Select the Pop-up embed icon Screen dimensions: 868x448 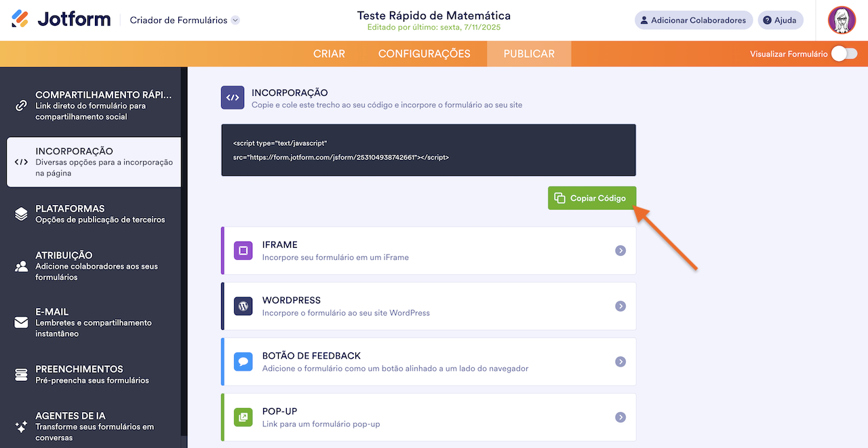pyautogui.click(x=243, y=417)
